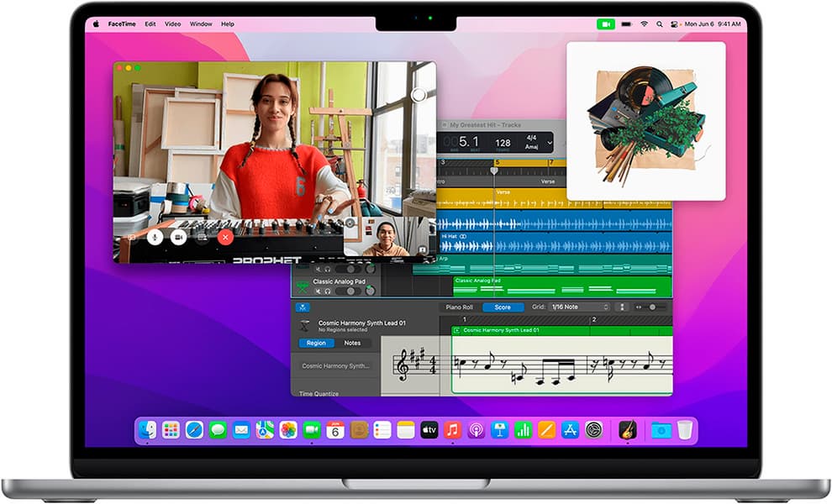Mute the Arp track above Classic Analog Pad
The image size is (832, 504).
[x=318, y=270]
